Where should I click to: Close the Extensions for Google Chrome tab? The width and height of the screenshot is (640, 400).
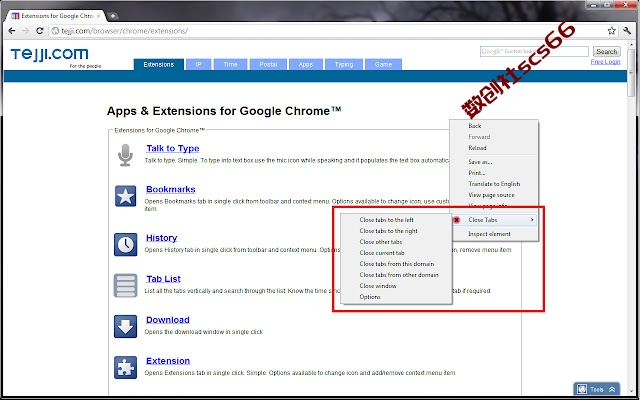pos(98,16)
